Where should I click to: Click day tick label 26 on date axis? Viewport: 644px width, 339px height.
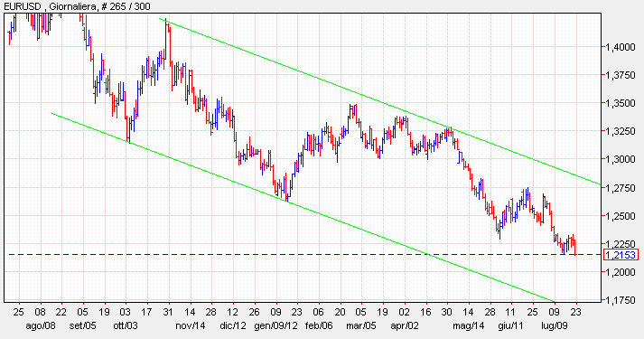(254, 312)
